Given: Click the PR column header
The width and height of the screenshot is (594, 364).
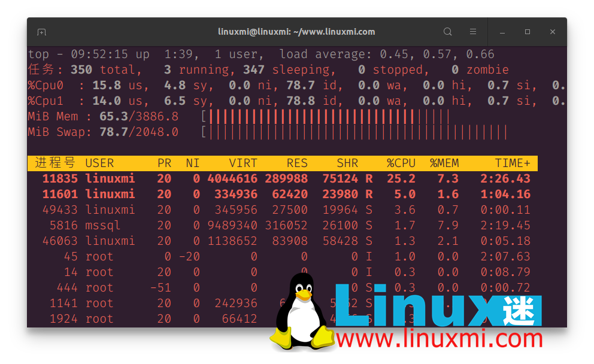Looking at the screenshot, I should point(165,163).
